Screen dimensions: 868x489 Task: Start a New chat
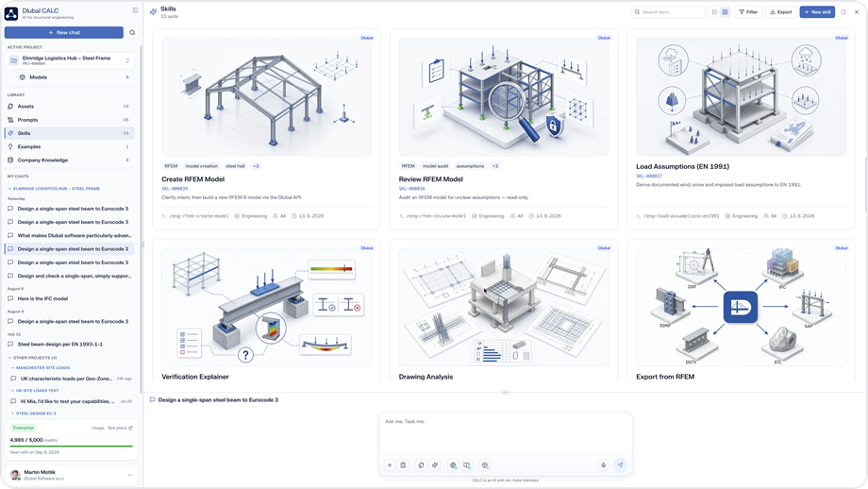(63, 33)
